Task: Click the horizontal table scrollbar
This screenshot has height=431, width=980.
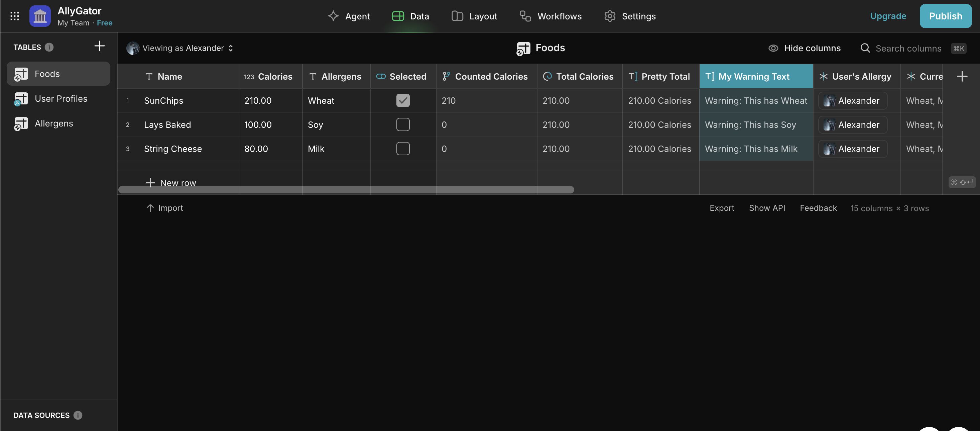Action: [346, 190]
